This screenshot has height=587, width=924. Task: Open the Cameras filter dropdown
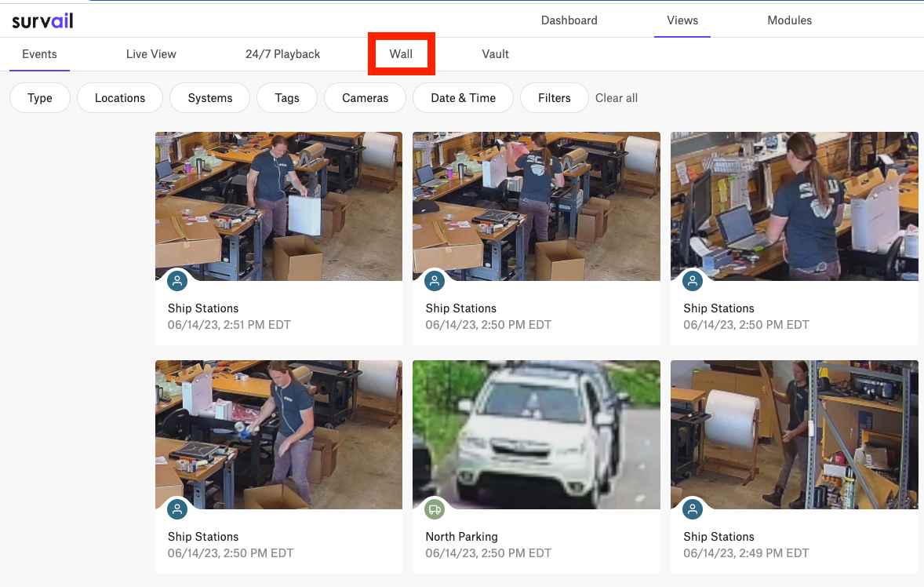click(365, 98)
